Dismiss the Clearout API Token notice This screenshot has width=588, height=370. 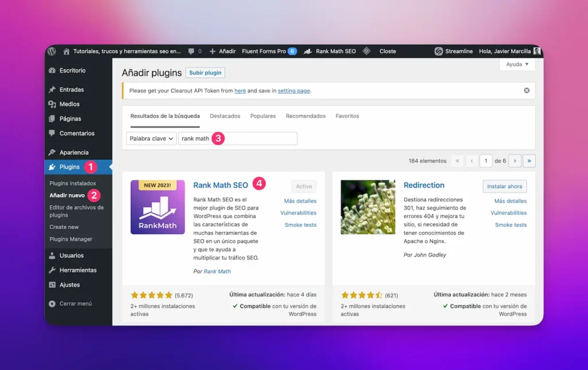pos(526,90)
